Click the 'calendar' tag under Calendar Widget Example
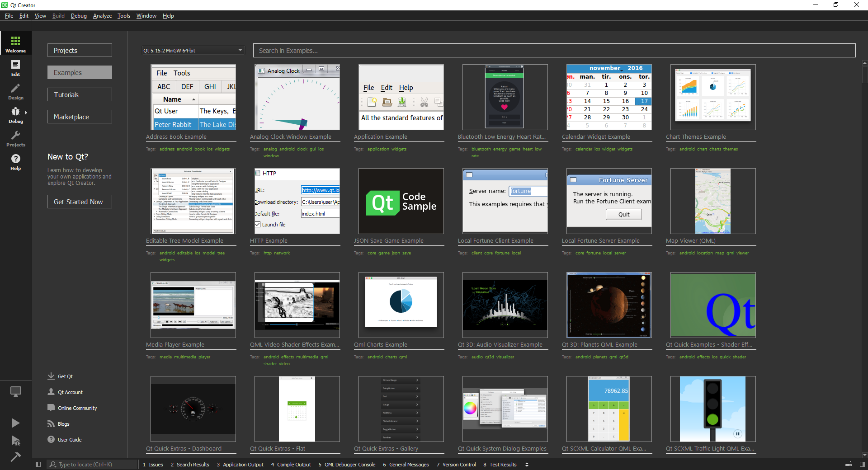868x470 pixels. click(584, 149)
